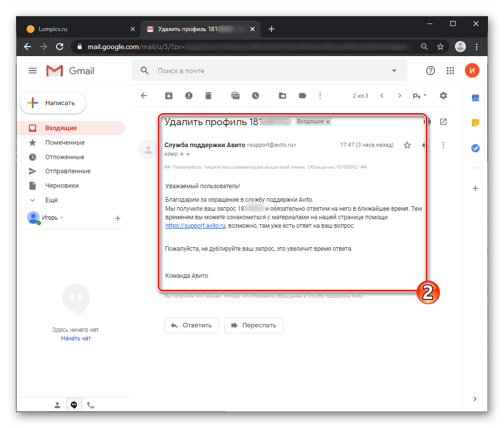Open the Google apps grid
The image size is (504, 428).
tap(450, 71)
